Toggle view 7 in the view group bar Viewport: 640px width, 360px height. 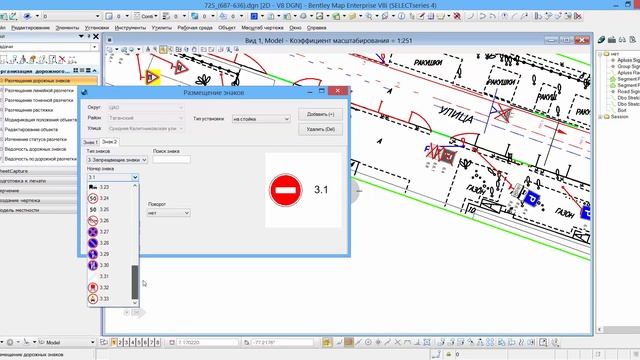(x=151, y=342)
